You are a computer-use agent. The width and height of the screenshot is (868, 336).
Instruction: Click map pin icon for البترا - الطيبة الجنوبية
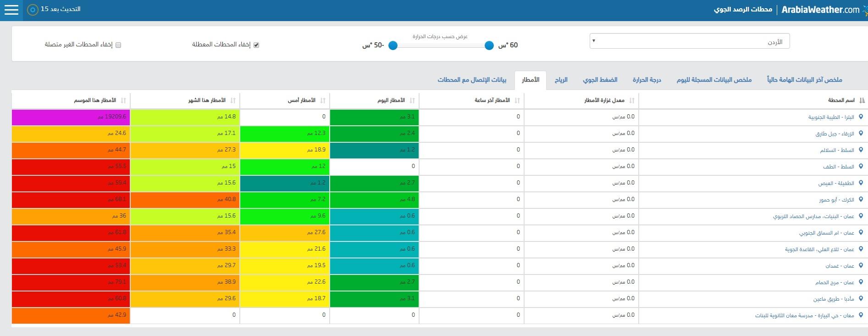click(861, 117)
